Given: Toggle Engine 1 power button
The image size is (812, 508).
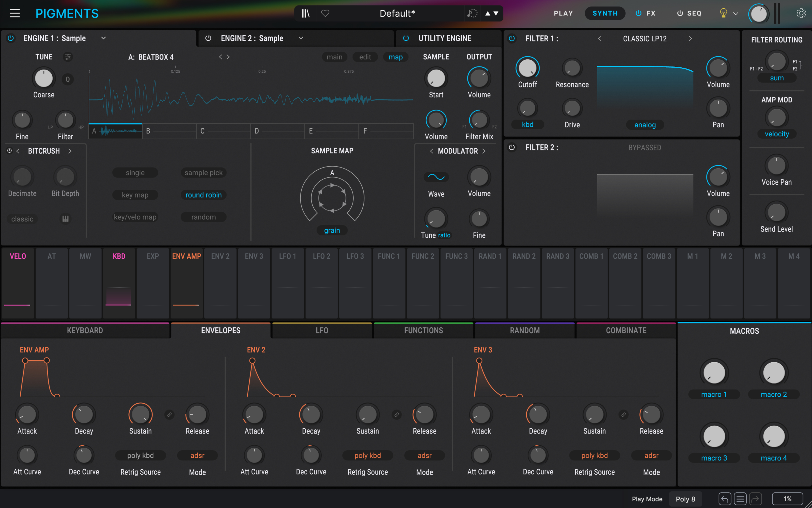Looking at the screenshot, I should 11,38.
